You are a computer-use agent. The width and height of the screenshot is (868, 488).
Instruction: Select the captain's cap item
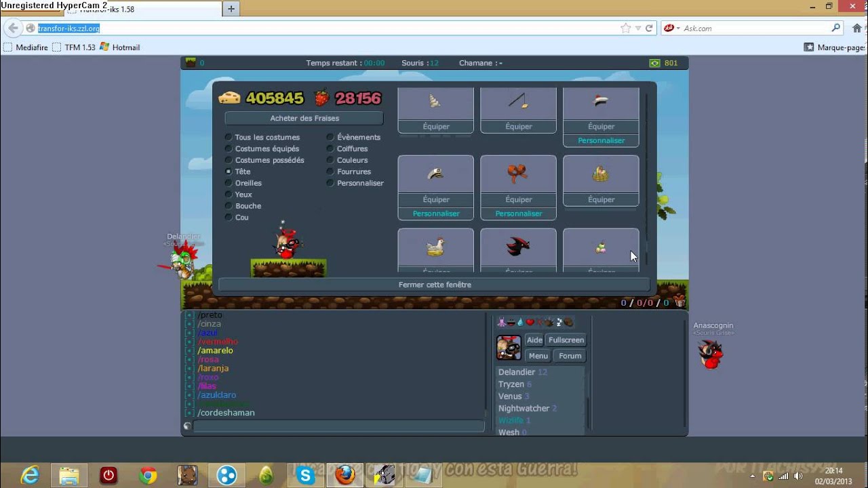(435, 174)
